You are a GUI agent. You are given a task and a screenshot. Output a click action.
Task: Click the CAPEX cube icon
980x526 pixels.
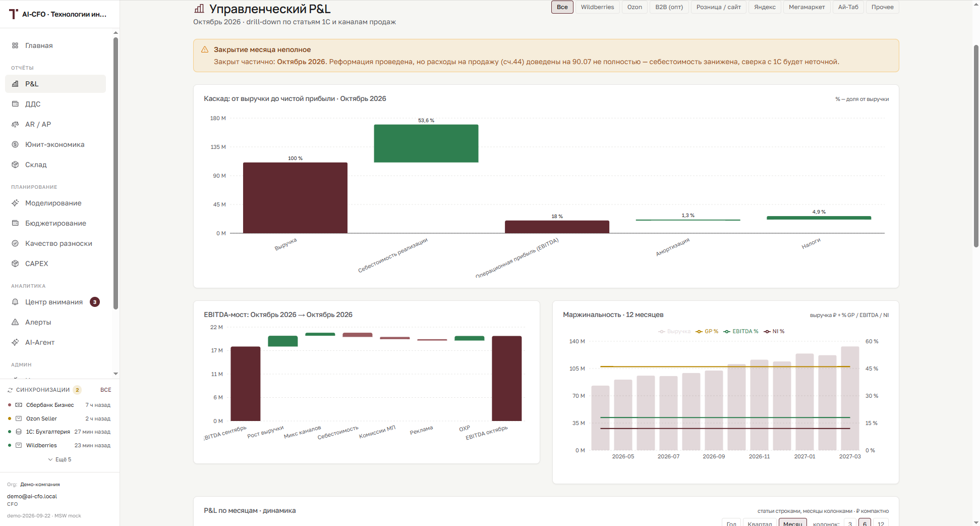pyautogui.click(x=15, y=264)
